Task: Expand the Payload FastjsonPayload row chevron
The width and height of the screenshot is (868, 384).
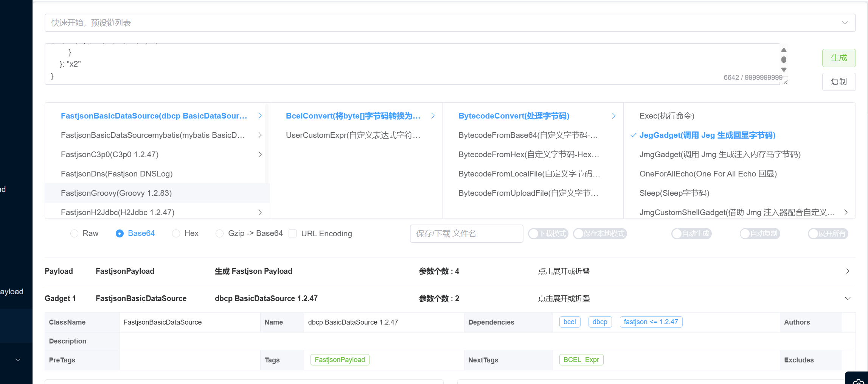Action: (848, 271)
